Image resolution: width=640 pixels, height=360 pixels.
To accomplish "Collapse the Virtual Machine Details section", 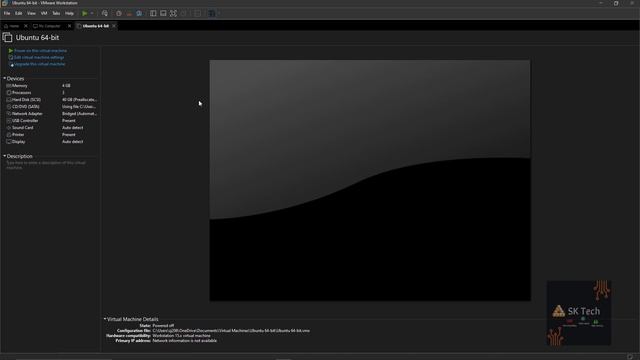I will coord(105,319).
